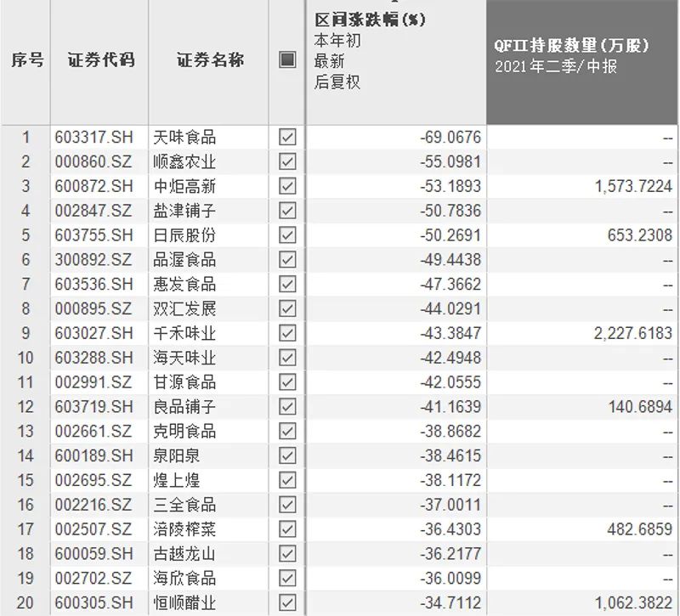The width and height of the screenshot is (680, 616).
Task: Click stock code 300892.SZ
Action: coord(93,260)
